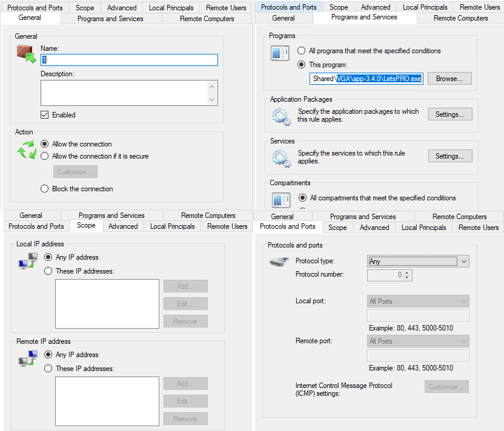Click the Application Packages gear icon
This screenshot has width=504, height=431.
click(x=280, y=116)
